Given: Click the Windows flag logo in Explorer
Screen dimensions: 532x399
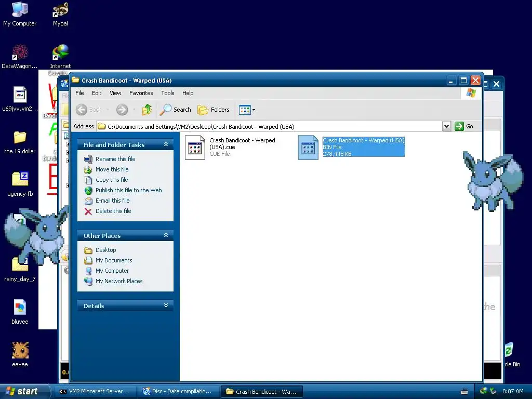Looking at the screenshot, I should (471, 93).
